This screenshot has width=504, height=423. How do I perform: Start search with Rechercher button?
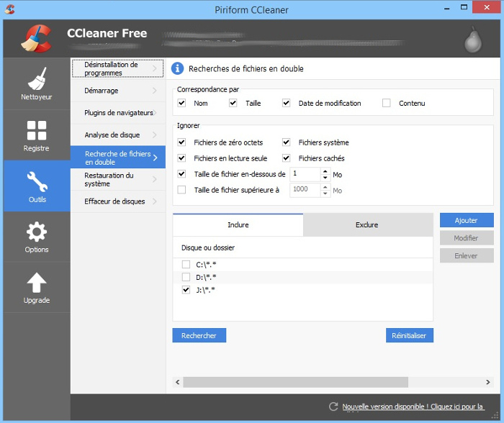[x=199, y=335]
